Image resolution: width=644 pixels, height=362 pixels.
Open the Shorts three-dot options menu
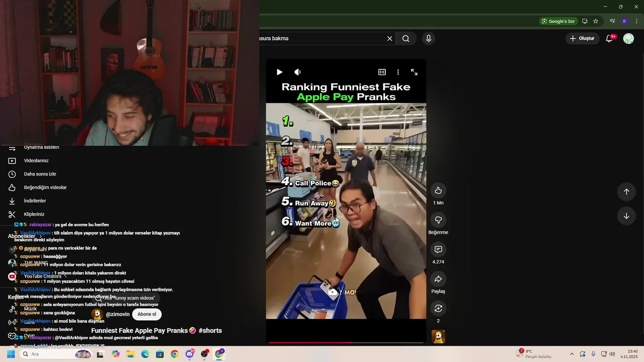click(x=398, y=72)
